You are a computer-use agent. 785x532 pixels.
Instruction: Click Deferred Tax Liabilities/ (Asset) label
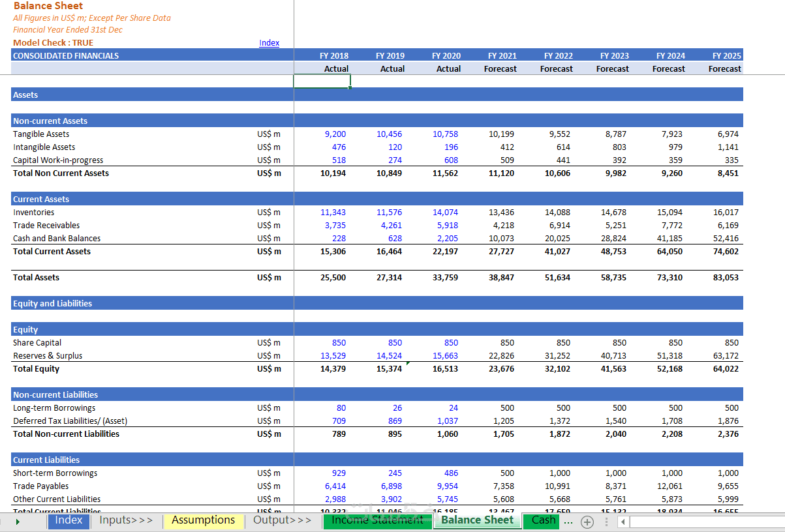tap(70, 421)
